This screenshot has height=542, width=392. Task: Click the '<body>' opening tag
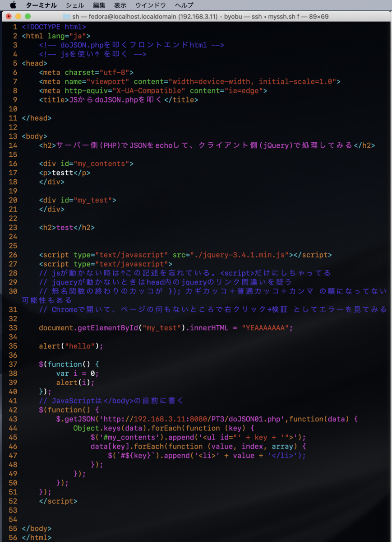pyautogui.click(x=34, y=136)
